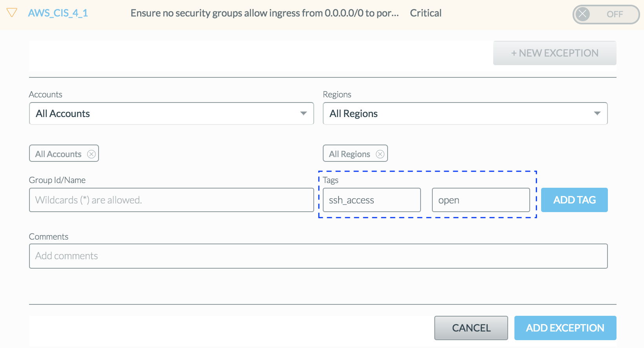This screenshot has width=644, height=348.
Task: Click the tag value field containing open
Action: pyautogui.click(x=481, y=200)
